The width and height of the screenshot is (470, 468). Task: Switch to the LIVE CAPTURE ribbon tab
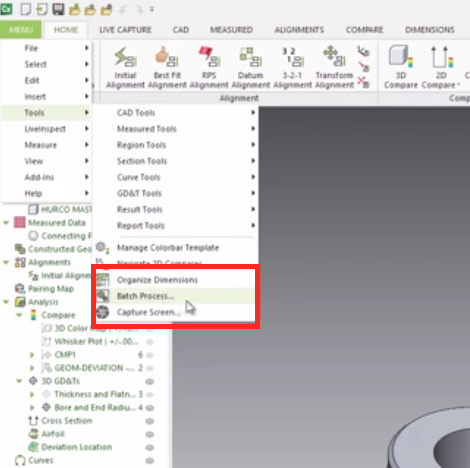click(125, 30)
